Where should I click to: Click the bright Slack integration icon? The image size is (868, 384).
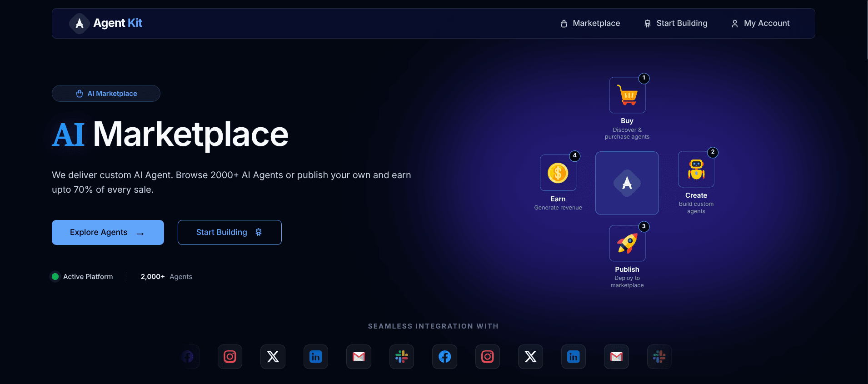[x=402, y=357]
